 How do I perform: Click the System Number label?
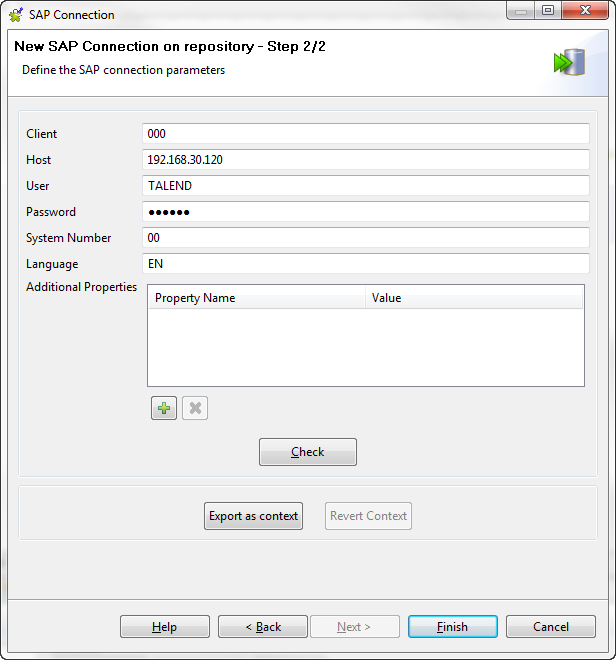[69, 238]
